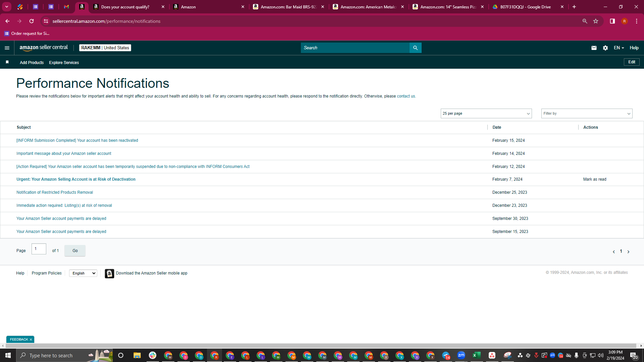Open the Chrome profile avatar

pyautogui.click(x=625, y=21)
